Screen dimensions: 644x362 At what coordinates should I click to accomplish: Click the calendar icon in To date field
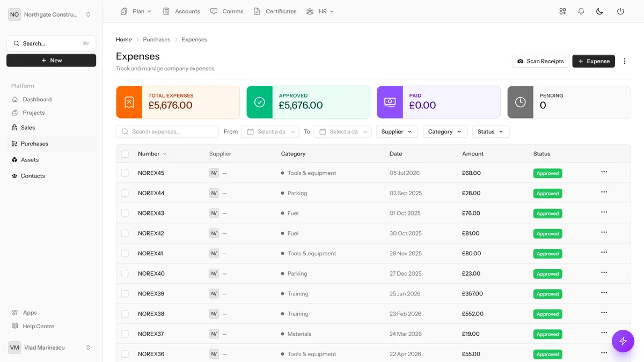point(323,131)
